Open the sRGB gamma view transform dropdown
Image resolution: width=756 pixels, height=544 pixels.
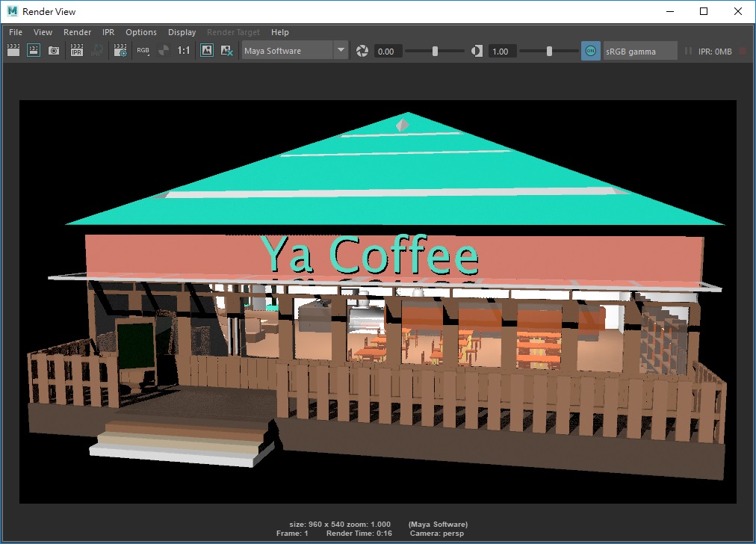[639, 51]
